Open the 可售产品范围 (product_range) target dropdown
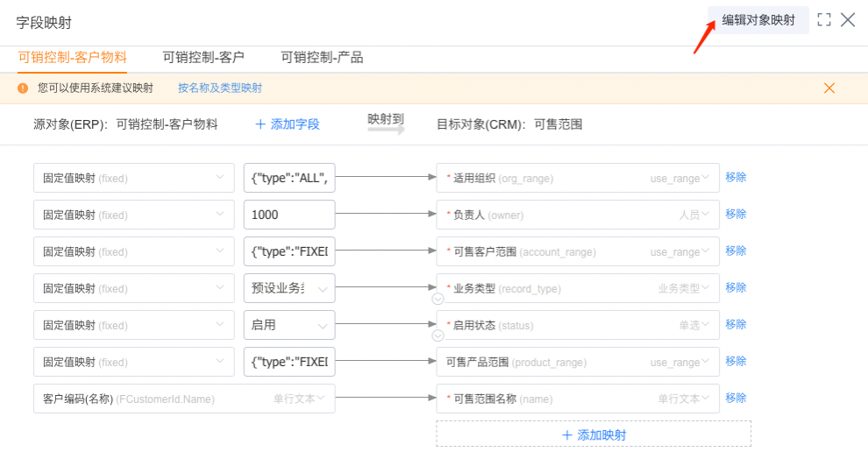 (x=707, y=362)
